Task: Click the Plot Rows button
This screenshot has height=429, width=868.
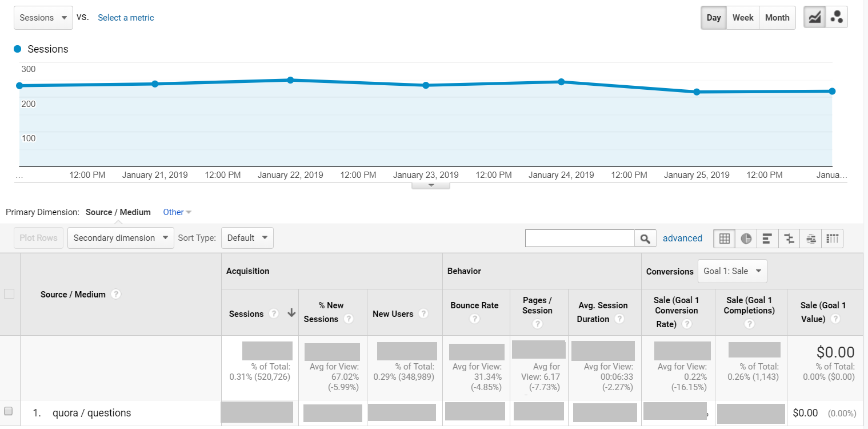Action: (x=39, y=238)
